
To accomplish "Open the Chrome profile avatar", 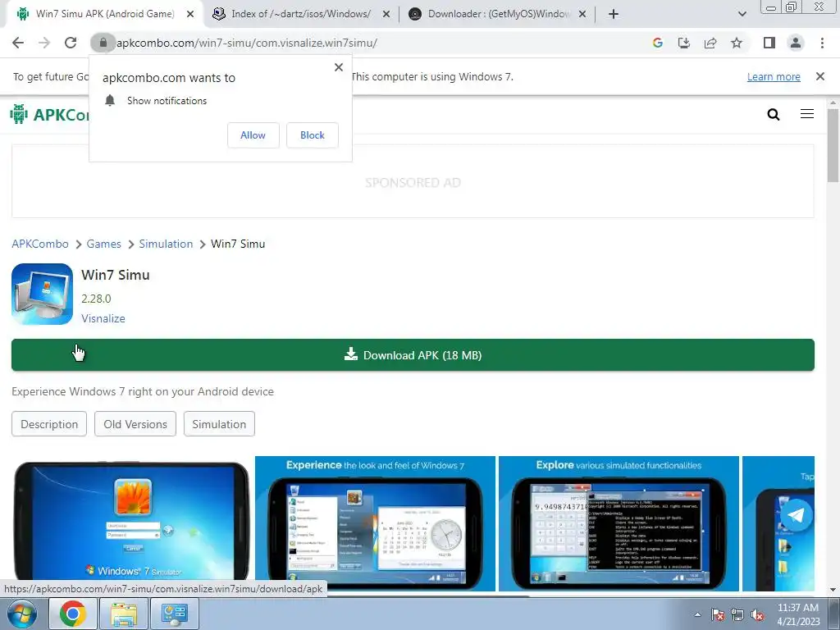I will coord(796,43).
